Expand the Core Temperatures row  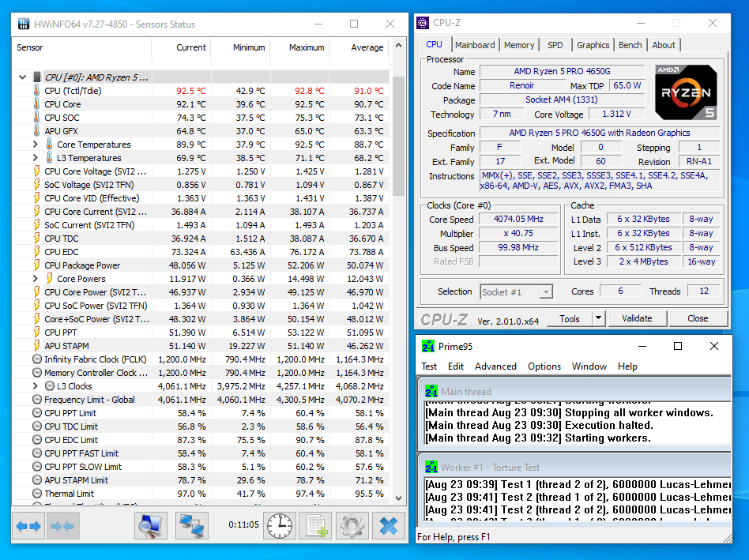[35, 145]
